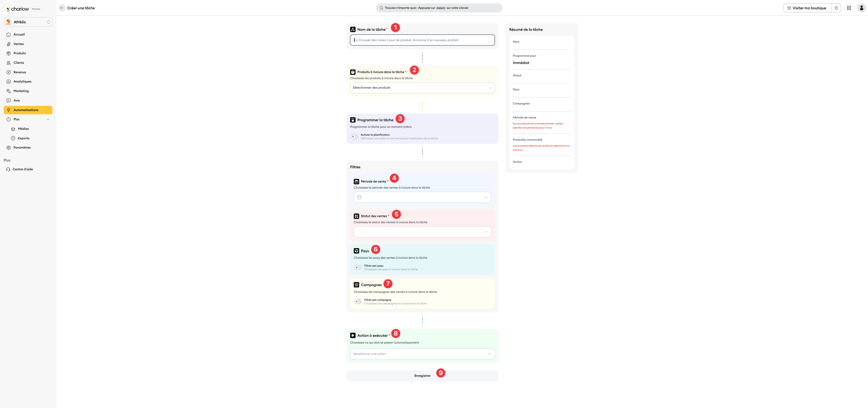The height and width of the screenshot is (408, 868).
Task: Enable the Filtrer par campagne toggle
Action: 358,302
